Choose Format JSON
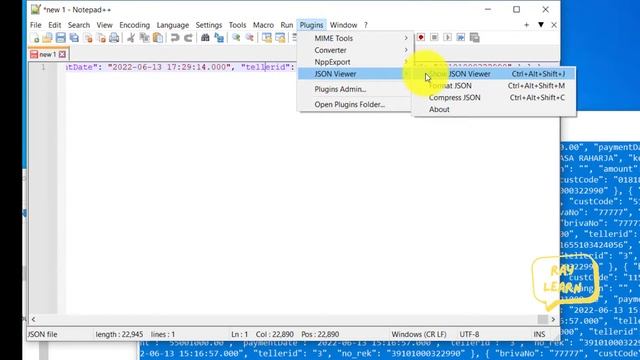640x360 pixels. click(x=495, y=85)
